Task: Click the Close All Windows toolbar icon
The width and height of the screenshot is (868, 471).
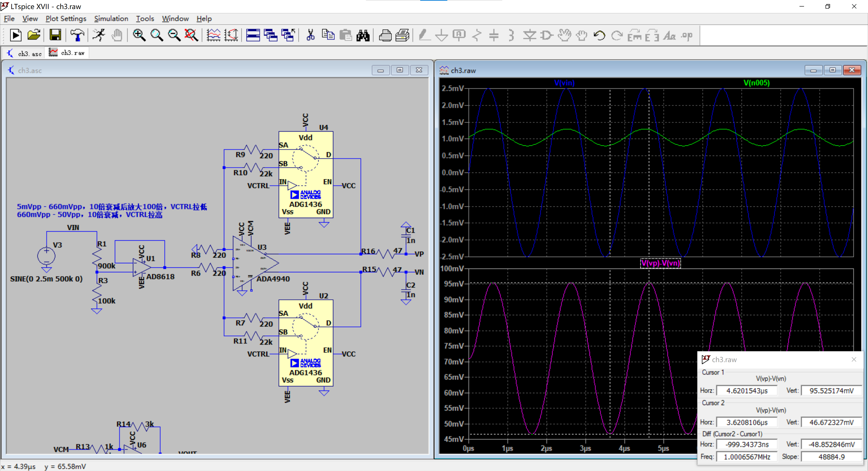Action: click(x=288, y=35)
